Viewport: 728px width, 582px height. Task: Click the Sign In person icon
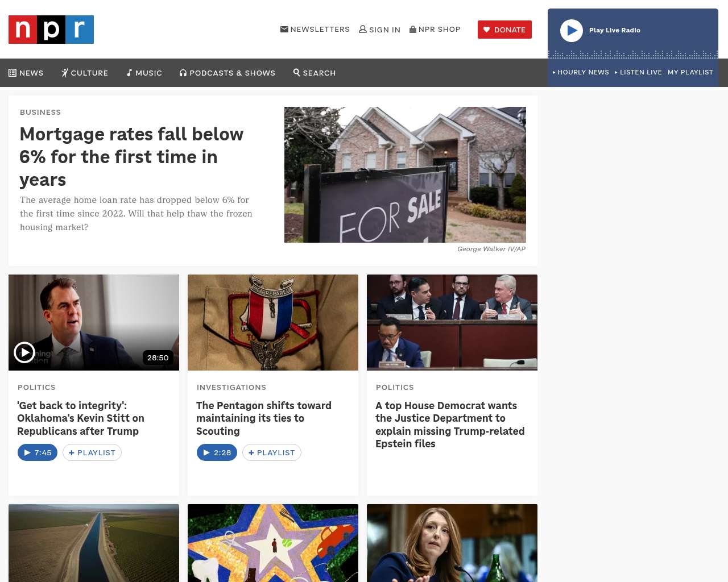point(363,29)
